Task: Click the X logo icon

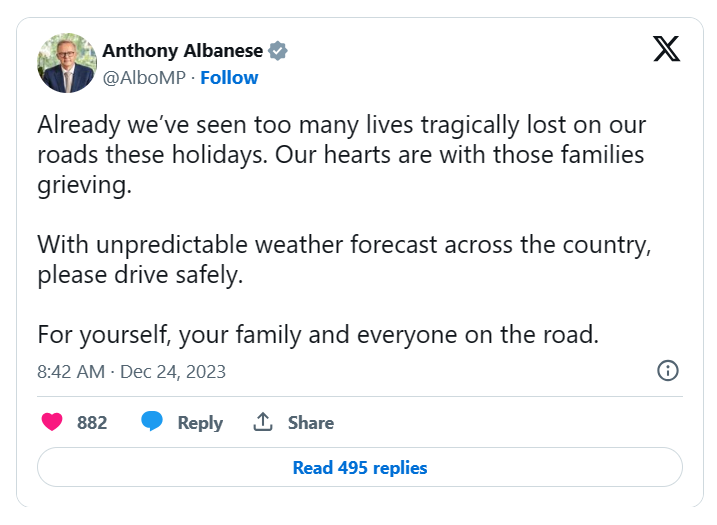Action: 666,48
